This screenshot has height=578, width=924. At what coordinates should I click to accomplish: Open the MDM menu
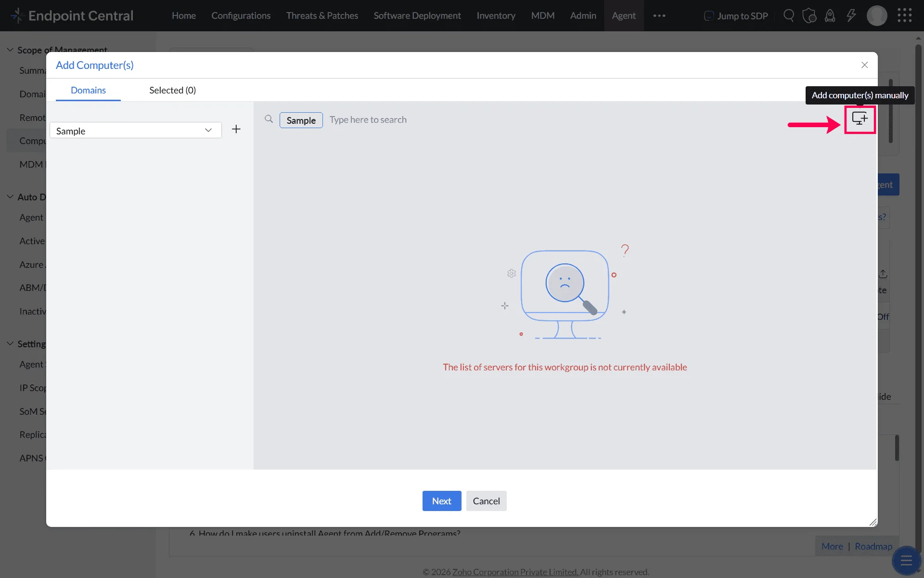542,15
